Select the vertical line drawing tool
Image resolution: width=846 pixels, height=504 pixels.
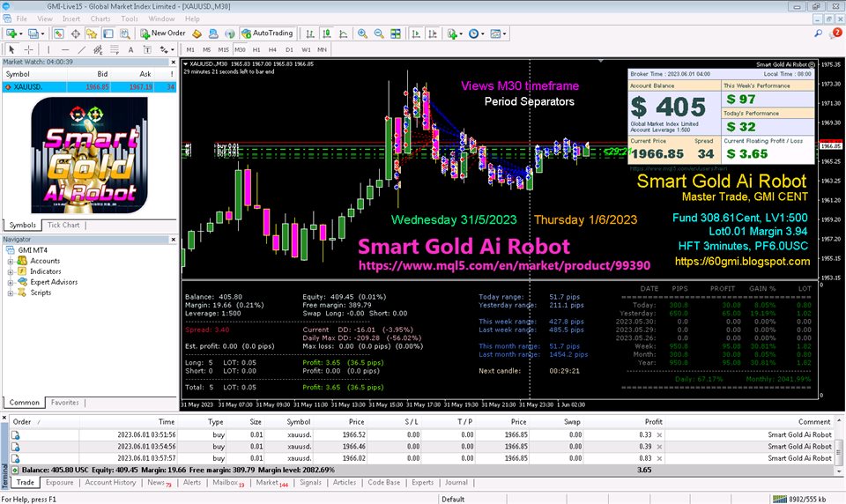pyautogui.click(x=49, y=49)
